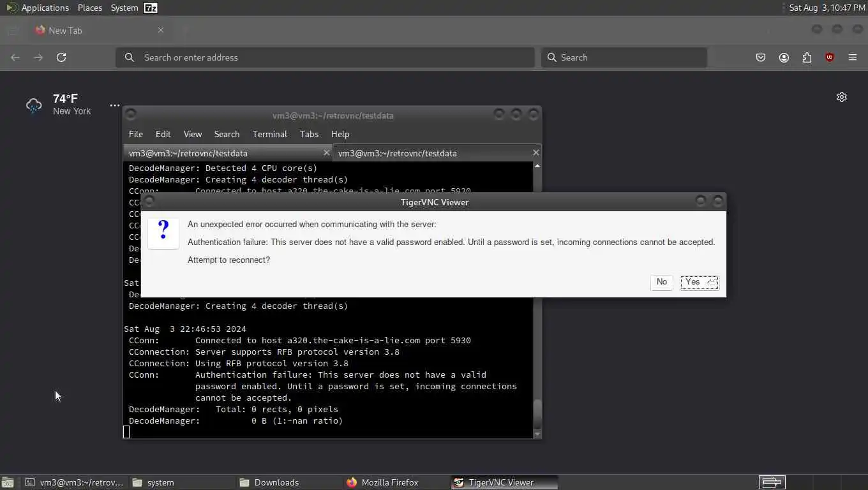Click the date and time clock
The image size is (868, 490).
click(x=827, y=8)
